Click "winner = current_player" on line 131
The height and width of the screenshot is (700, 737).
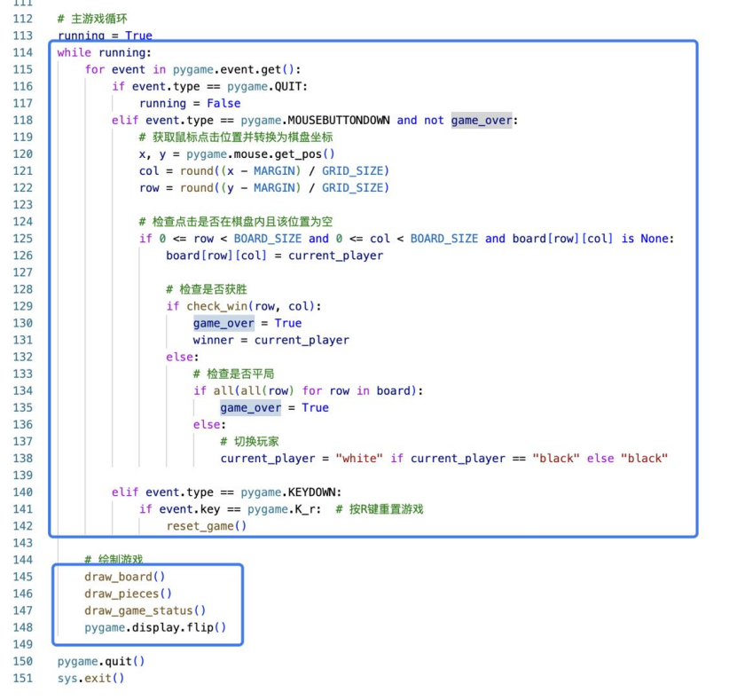pos(271,341)
